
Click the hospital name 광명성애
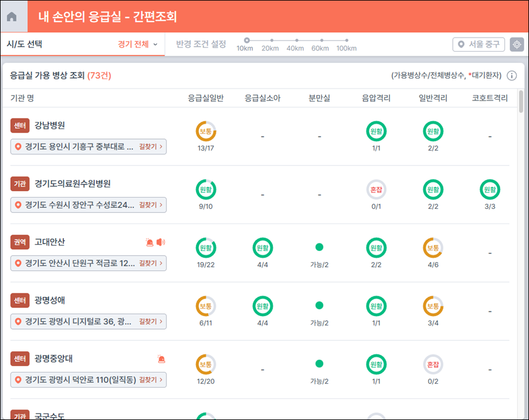point(50,300)
